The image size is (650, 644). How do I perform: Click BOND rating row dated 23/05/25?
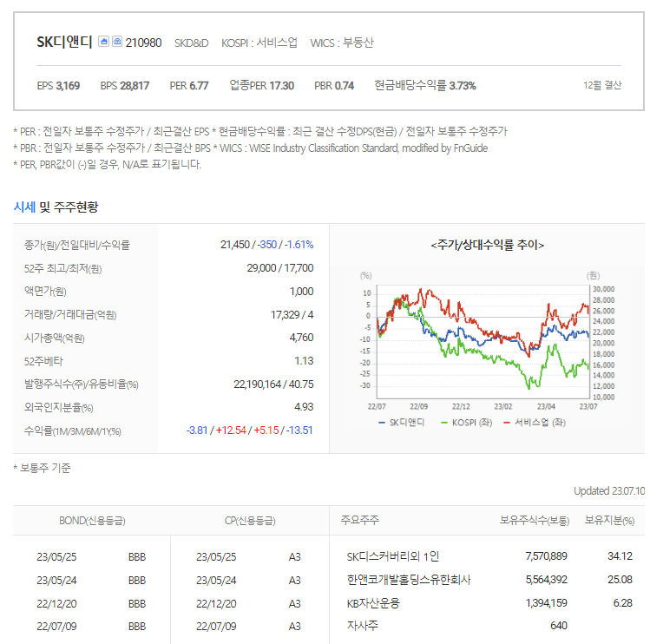click(x=91, y=557)
